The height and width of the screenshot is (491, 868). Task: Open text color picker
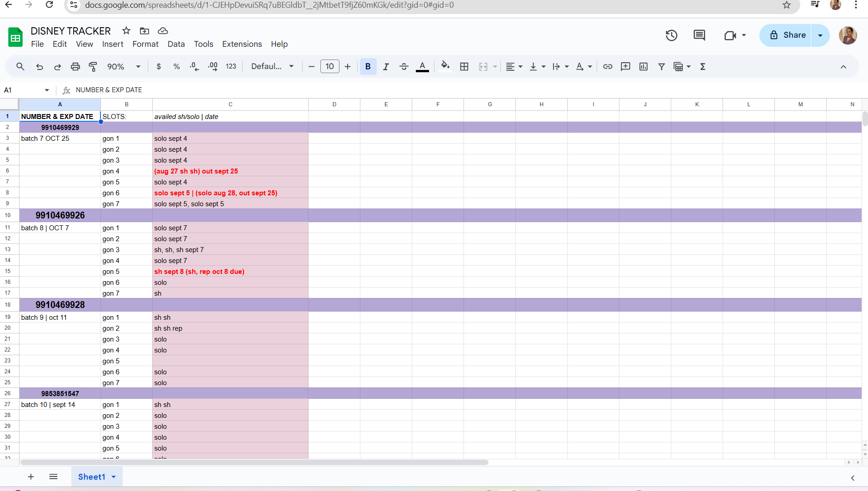click(x=422, y=67)
